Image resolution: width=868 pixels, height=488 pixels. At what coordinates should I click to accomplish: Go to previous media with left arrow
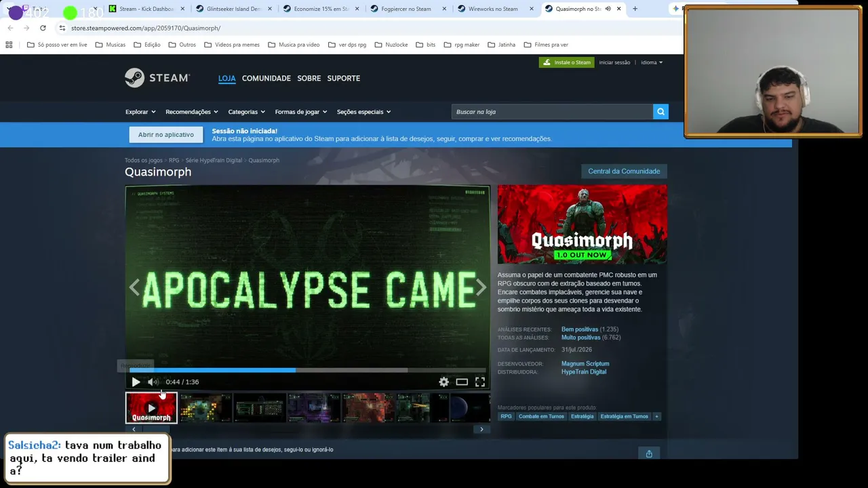(134, 287)
